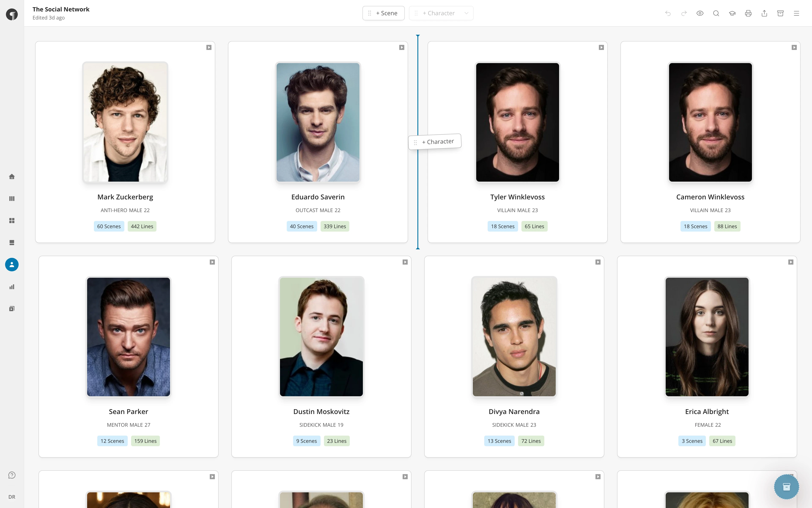Click The Social Network project title

click(61, 9)
